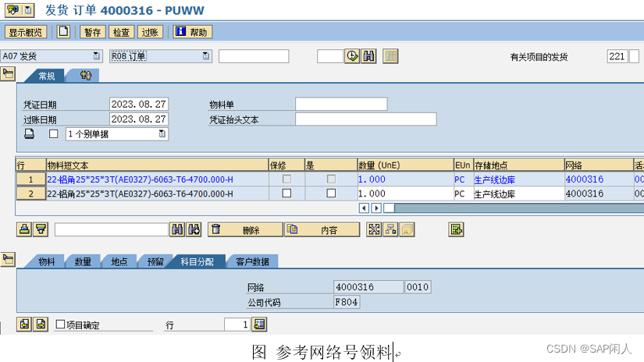Switch to the 物料 tab

[x=46, y=261]
